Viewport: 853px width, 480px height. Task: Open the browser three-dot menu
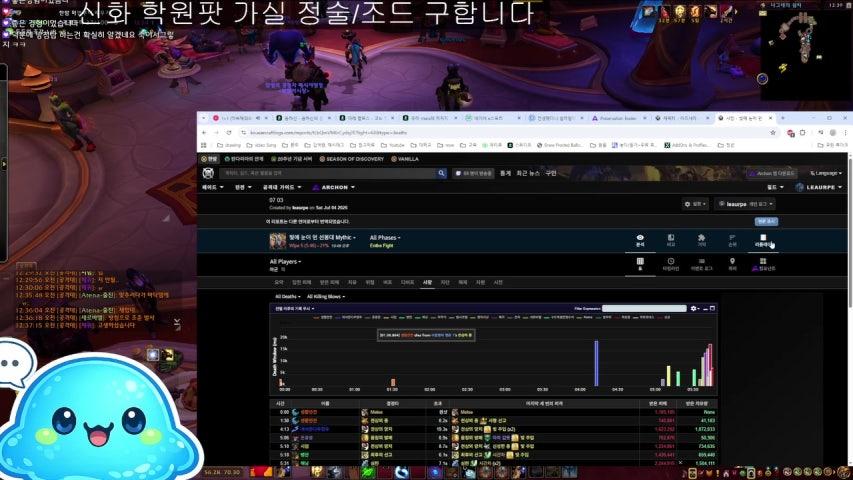[845, 132]
